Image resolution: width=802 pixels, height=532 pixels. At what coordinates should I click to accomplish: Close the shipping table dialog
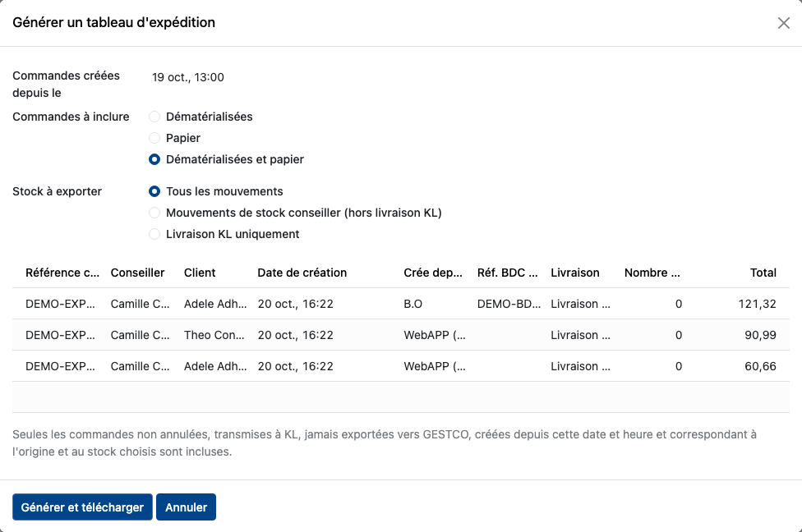[784, 23]
